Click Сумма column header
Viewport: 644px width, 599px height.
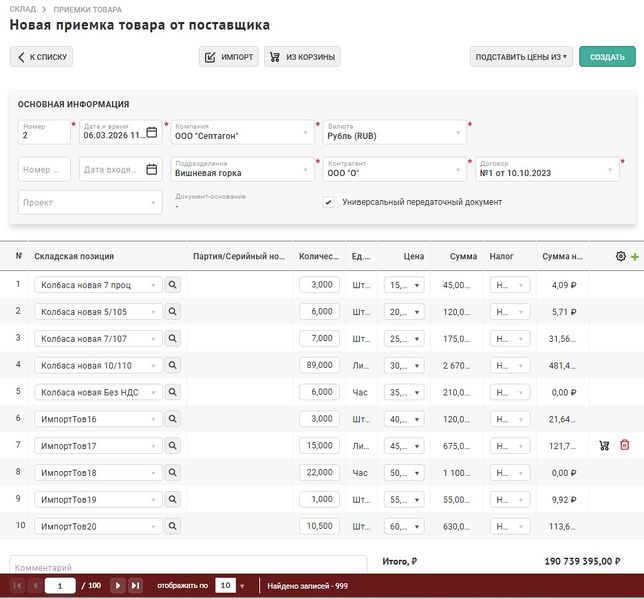tap(463, 256)
